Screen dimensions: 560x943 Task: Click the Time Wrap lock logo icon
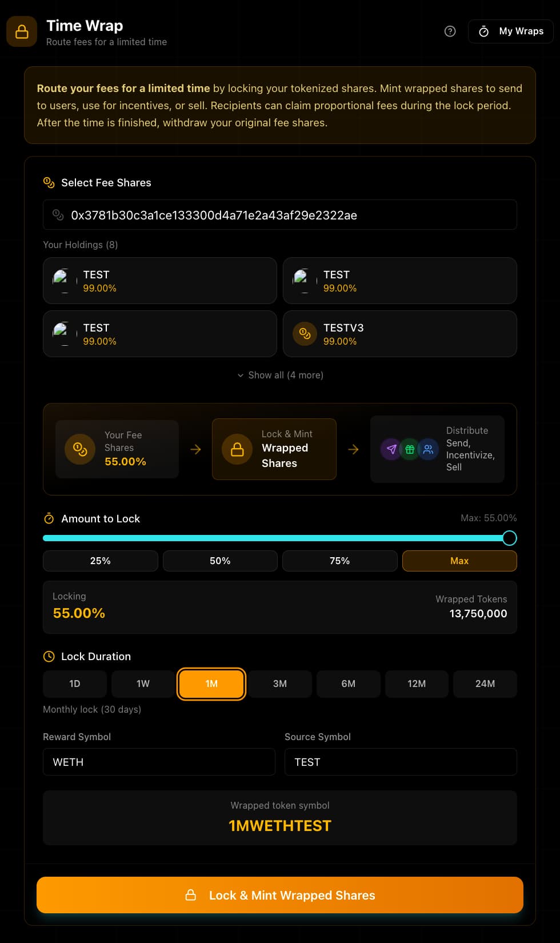point(22,31)
